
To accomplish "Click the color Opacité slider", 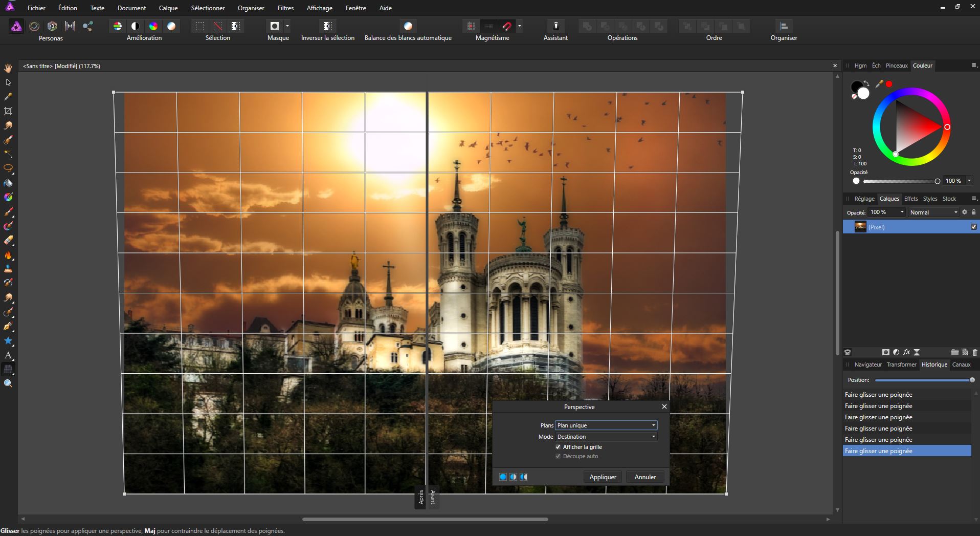I will [x=900, y=181].
